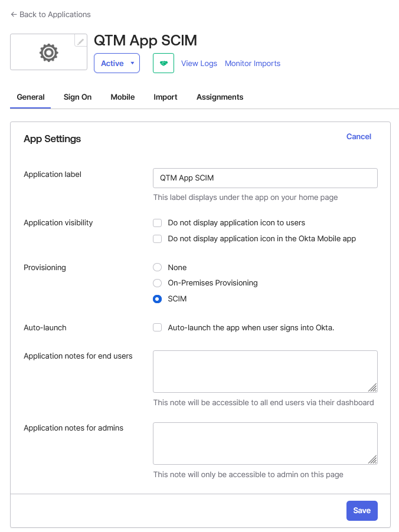Enable Do not display application icon to users
Screen dimensions: 399x532
pos(157,223)
